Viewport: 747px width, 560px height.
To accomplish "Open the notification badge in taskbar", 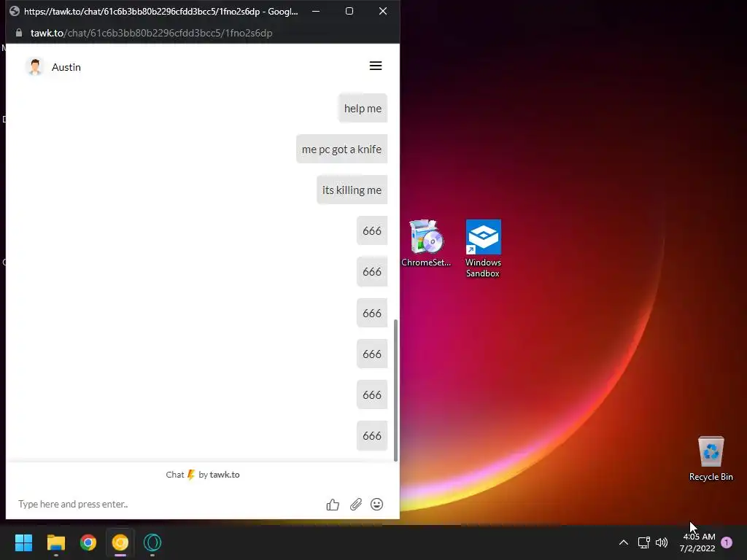I will click(727, 542).
